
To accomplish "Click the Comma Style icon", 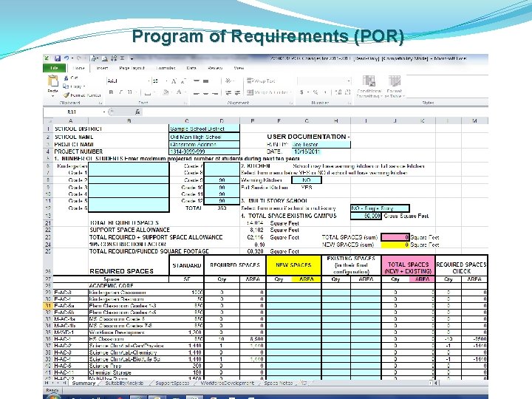I will (324, 92).
